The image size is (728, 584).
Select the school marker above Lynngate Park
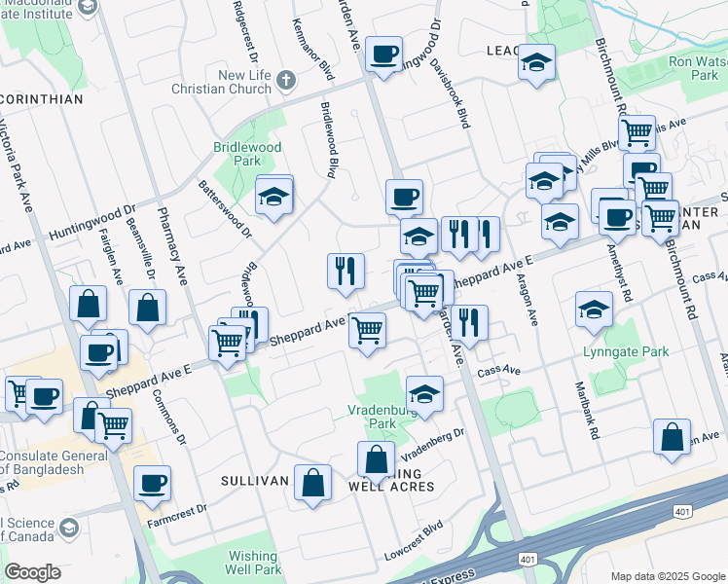[x=594, y=310]
